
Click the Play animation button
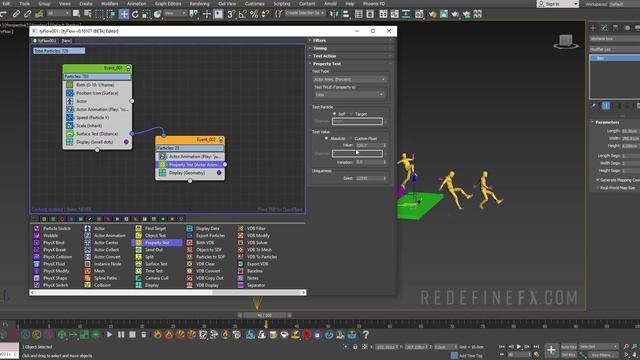[519, 347]
